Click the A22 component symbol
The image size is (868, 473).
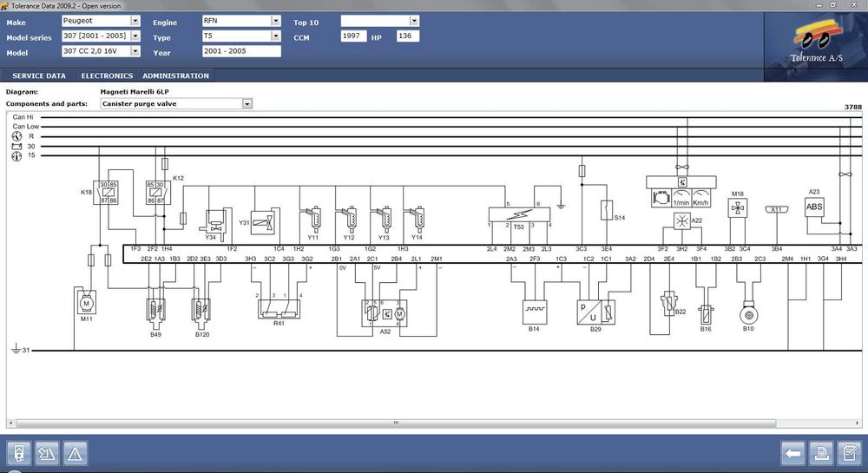(x=682, y=220)
